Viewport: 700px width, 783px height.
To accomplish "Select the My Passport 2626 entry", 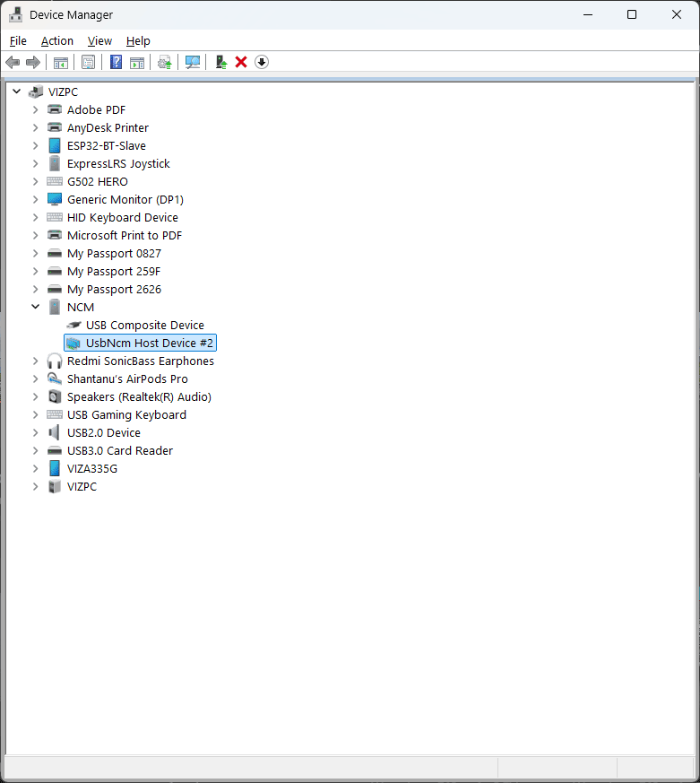I will (x=114, y=290).
